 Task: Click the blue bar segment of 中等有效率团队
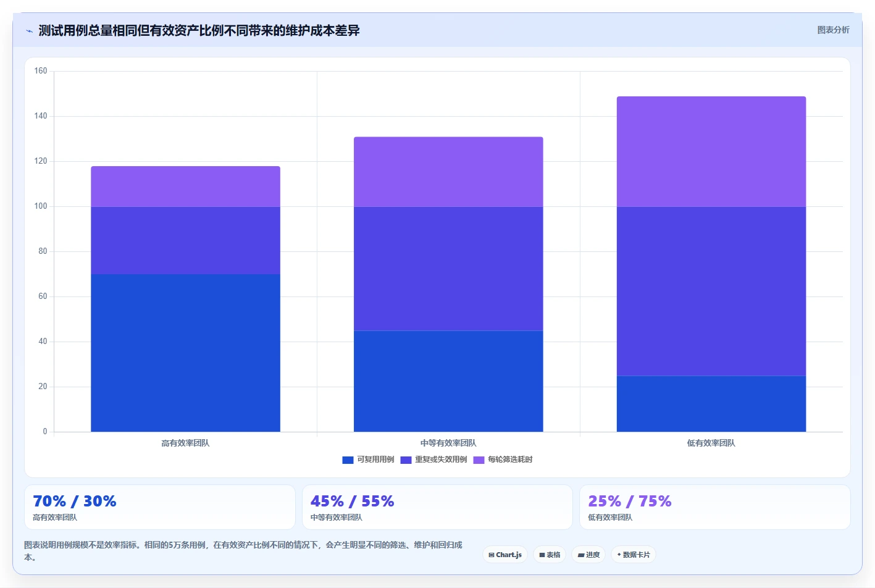pyautogui.click(x=448, y=381)
